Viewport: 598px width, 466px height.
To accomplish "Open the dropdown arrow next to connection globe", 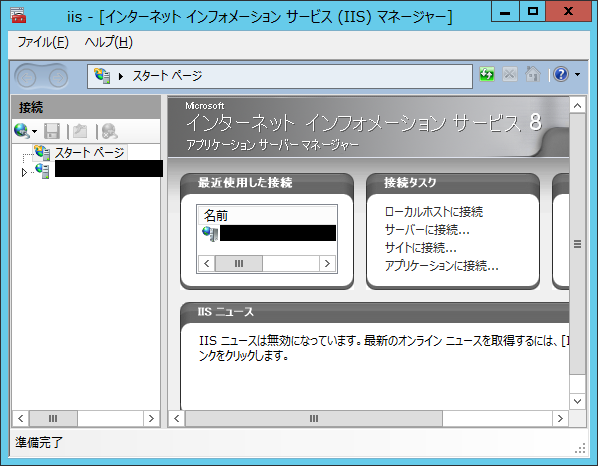I will [x=35, y=132].
